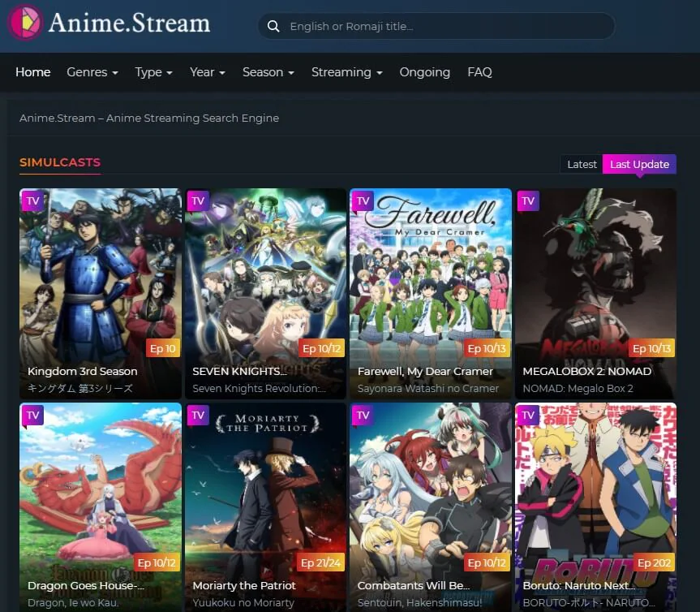
Task: Click TV badge on Boruto card
Action: coord(528,415)
